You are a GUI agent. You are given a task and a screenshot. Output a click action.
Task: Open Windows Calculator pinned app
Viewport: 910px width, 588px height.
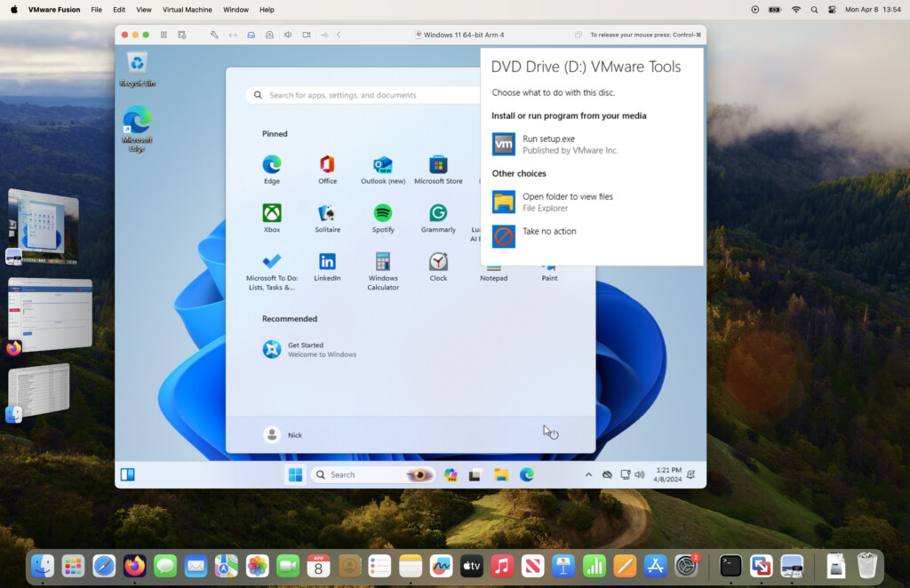[x=383, y=272]
